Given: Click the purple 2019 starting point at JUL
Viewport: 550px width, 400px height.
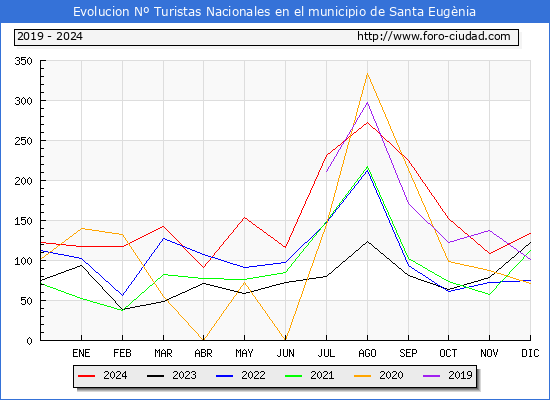Looking at the screenshot, I should tap(327, 172).
